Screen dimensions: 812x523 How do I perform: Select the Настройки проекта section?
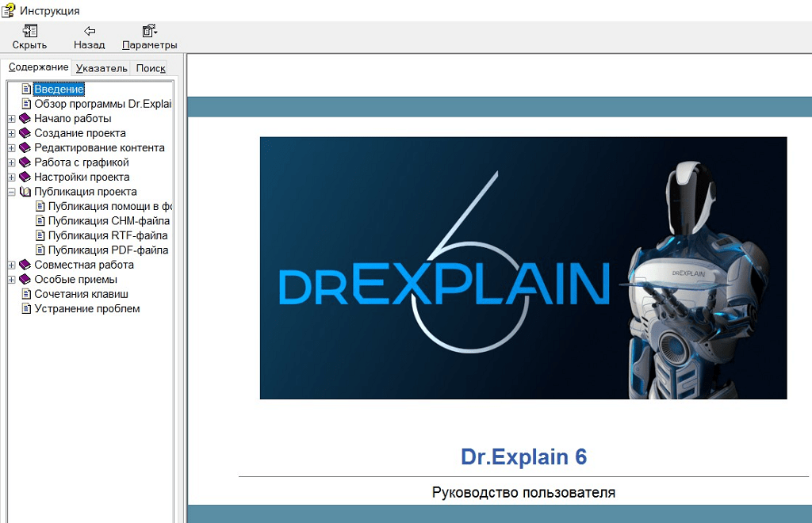(82, 177)
